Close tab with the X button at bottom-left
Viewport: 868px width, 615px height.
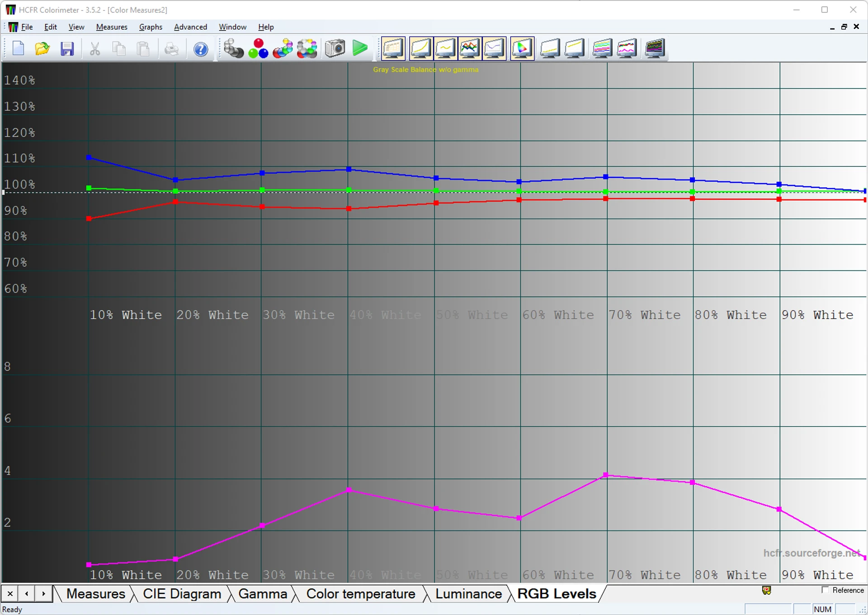click(x=10, y=593)
